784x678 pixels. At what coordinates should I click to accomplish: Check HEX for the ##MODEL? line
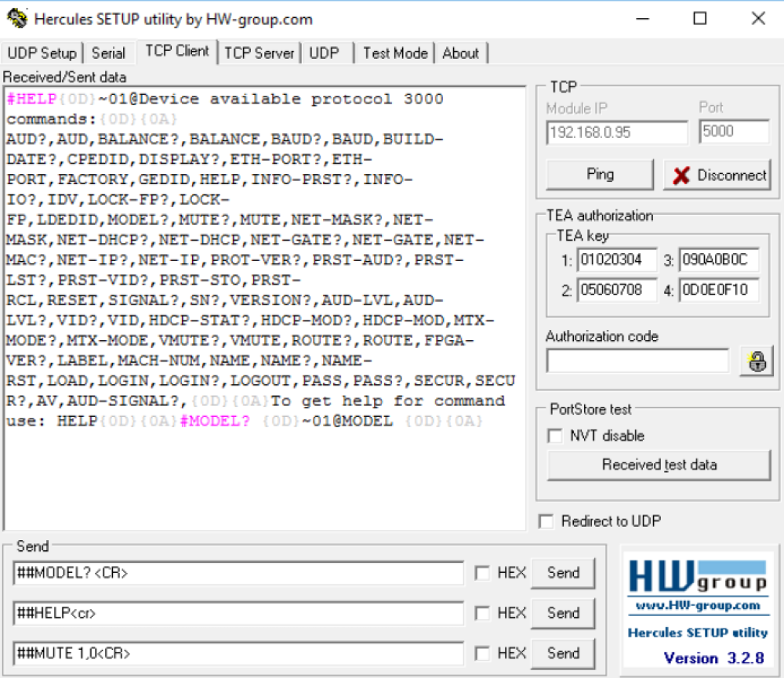tap(482, 573)
